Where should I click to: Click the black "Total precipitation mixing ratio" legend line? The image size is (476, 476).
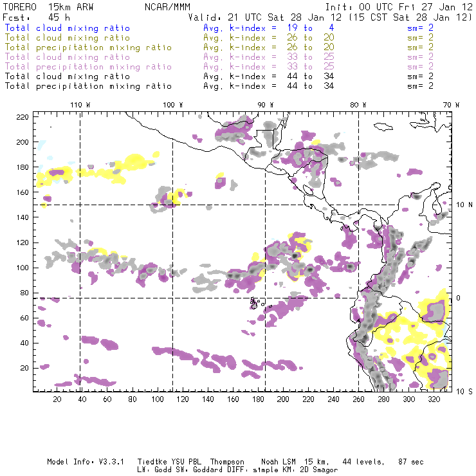coord(88,86)
